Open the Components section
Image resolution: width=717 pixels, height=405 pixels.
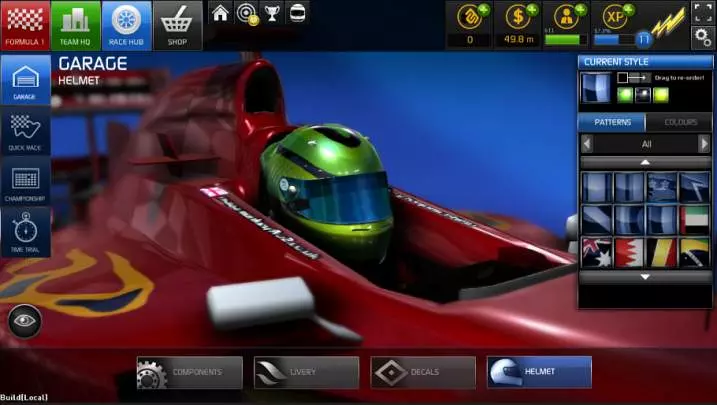[189, 372]
